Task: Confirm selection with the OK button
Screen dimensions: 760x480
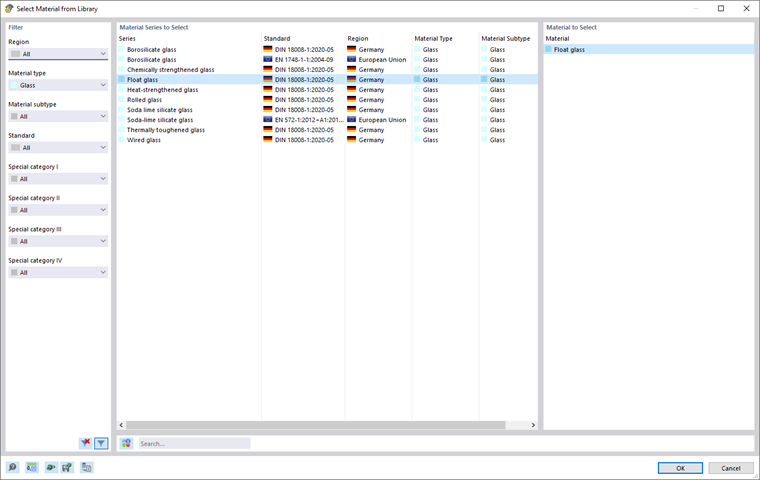Action: (x=680, y=468)
